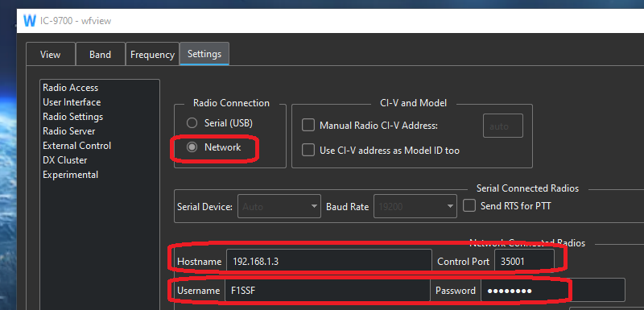This screenshot has height=310, width=644.
Task: Open User Interface settings page
Action: pos(72,102)
